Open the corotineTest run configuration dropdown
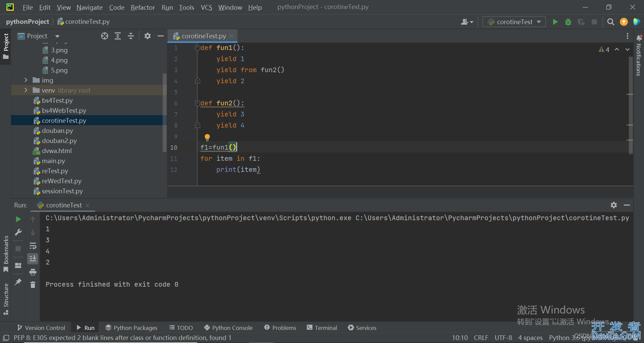Image resolution: width=644 pixels, height=343 pixels. (x=514, y=22)
